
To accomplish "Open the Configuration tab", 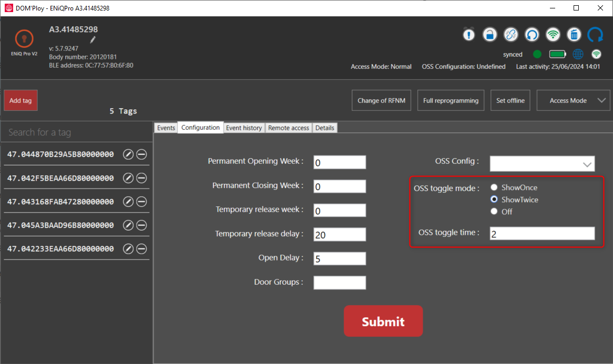I will (x=200, y=127).
